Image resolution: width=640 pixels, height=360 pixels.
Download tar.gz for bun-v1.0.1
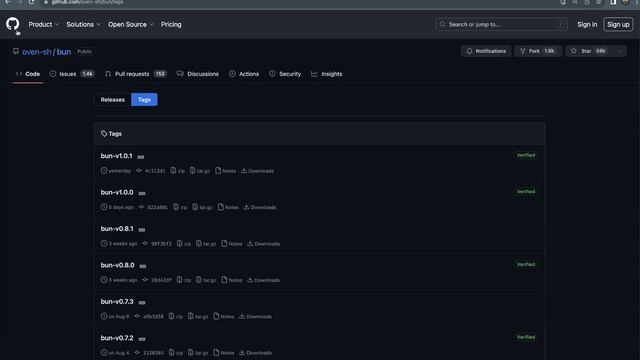pos(200,171)
